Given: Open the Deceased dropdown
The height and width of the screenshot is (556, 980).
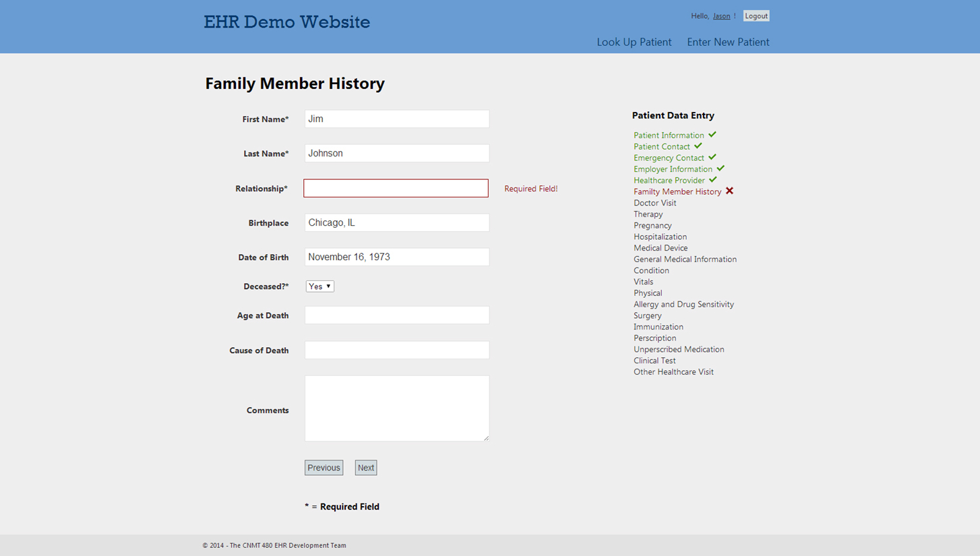Looking at the screenshot, I should [319, 286].
